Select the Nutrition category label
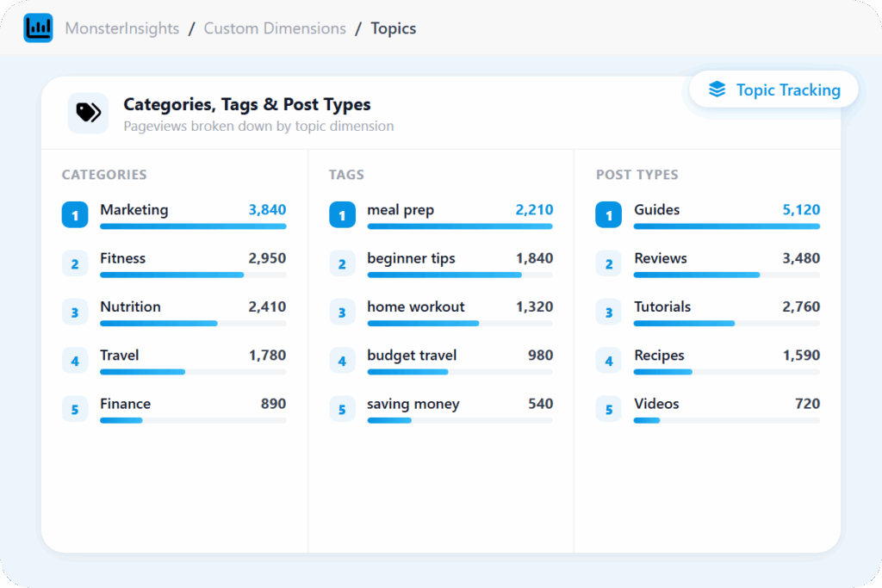 click(x=130, y=306)
